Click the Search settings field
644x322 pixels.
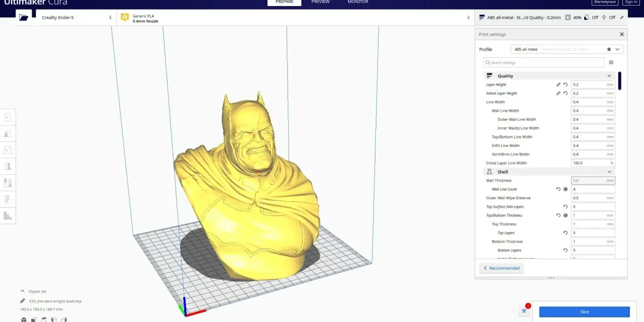click(543, 62)
